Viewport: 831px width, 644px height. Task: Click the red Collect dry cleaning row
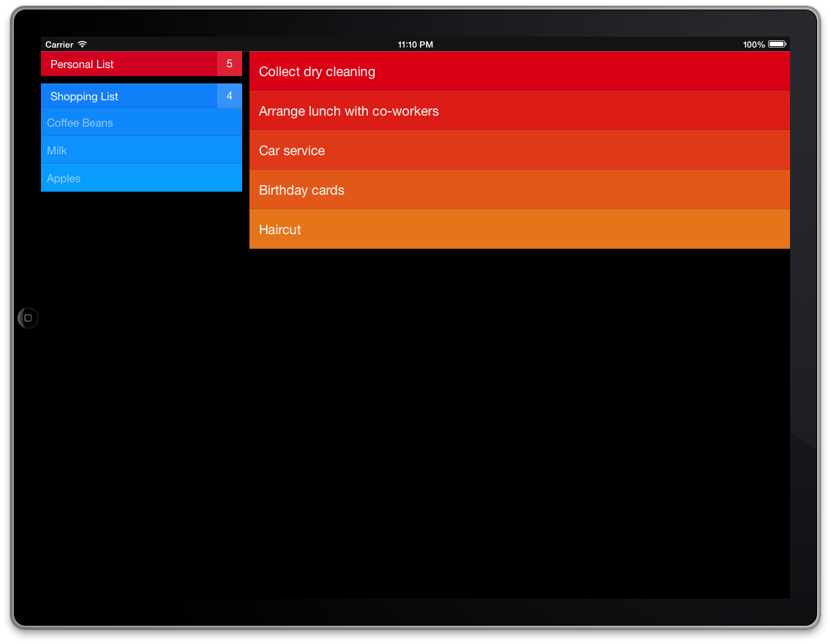coord(519,71)
